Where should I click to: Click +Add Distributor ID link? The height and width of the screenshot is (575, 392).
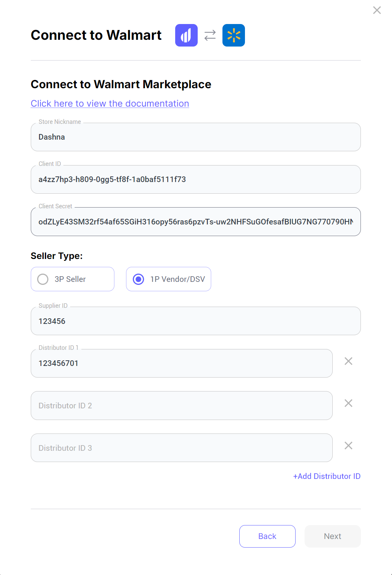[327, 476]
